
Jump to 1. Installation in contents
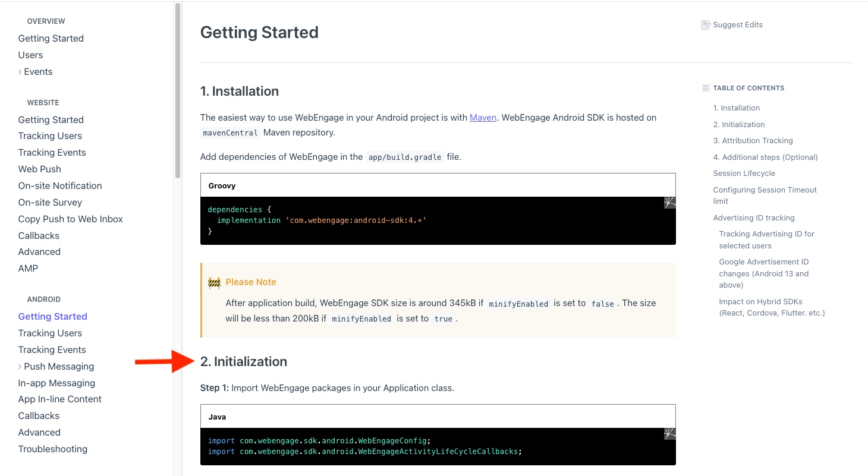pyautogui.click(x=737, y=108)
